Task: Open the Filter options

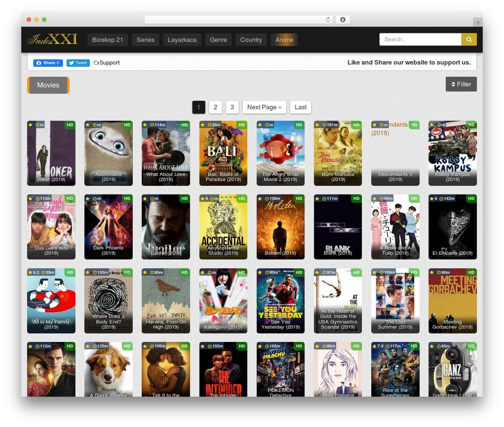Action: click(461, 84)
